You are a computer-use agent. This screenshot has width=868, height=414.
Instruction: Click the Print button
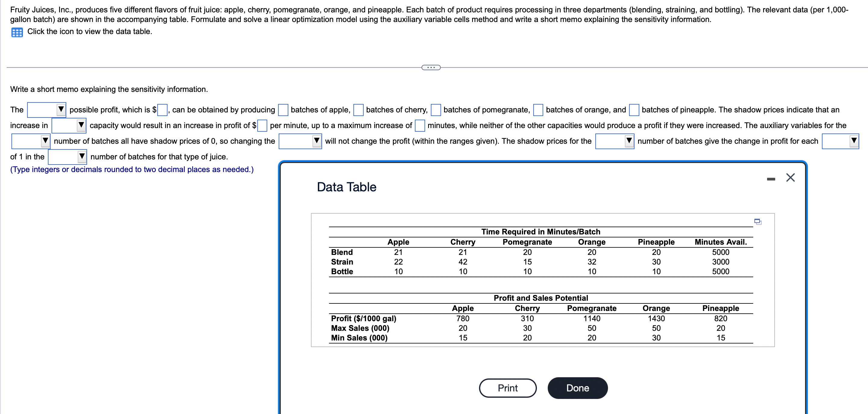point(507,388)
